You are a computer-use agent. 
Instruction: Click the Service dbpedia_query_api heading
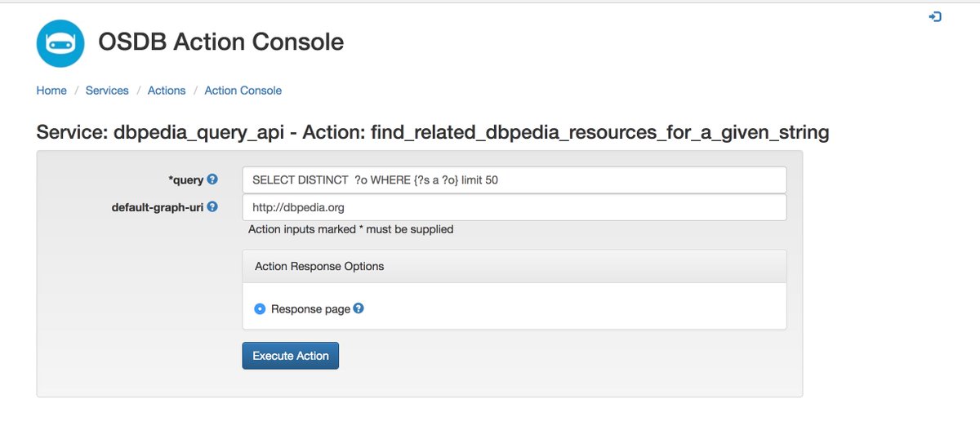coord(433,132)
